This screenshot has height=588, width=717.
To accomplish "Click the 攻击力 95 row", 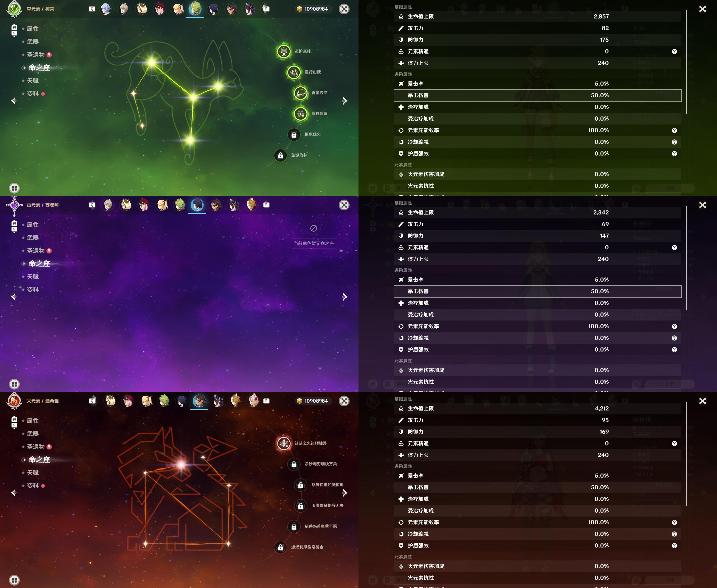I will (537, 420).
